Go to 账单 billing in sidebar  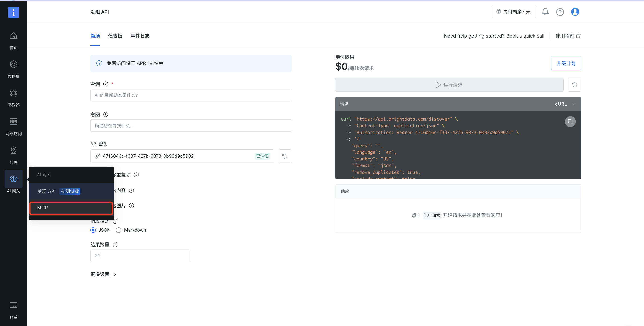tap(13, 310)
